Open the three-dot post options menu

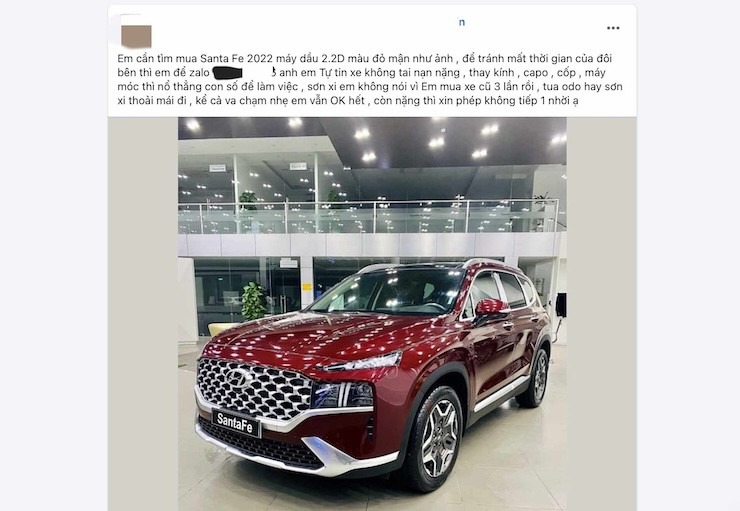613,28
